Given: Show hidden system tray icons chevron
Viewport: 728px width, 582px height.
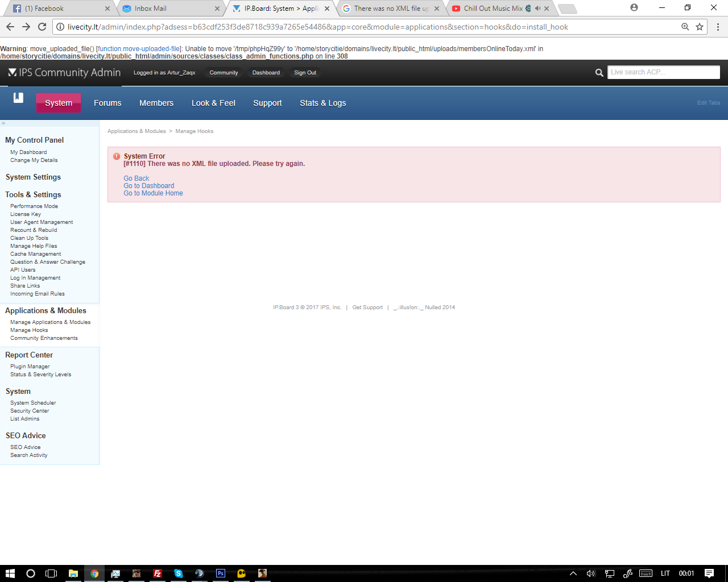Looking at the screenshot, I should point(573,573).
